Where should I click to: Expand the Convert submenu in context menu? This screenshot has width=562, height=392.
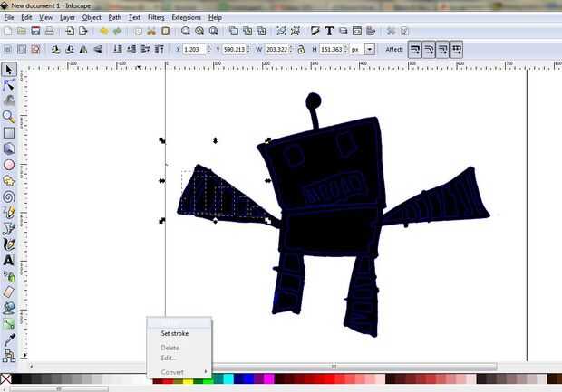[179, 372]
